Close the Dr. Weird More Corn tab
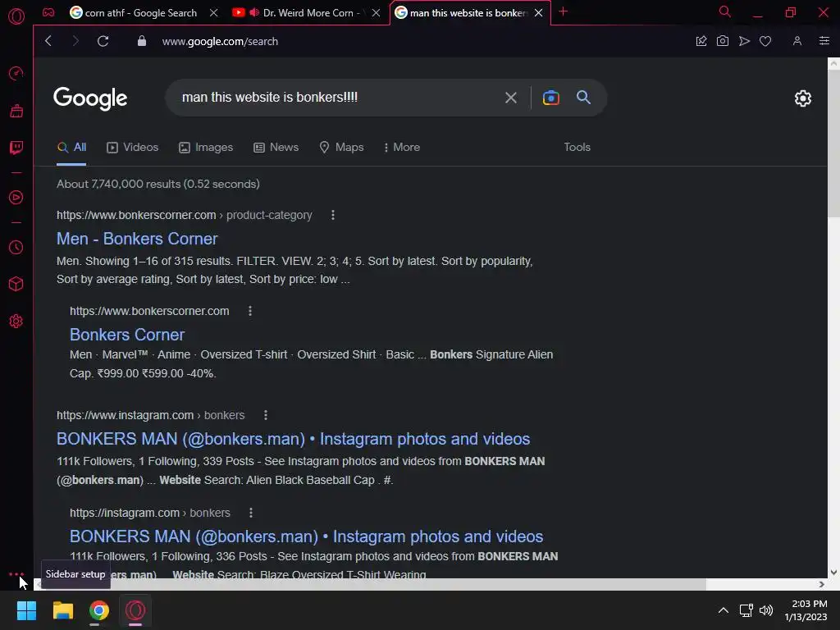 click(376, 13)
